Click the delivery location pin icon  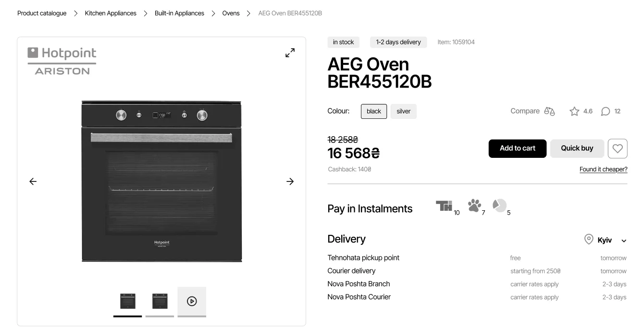click(589, 239)
